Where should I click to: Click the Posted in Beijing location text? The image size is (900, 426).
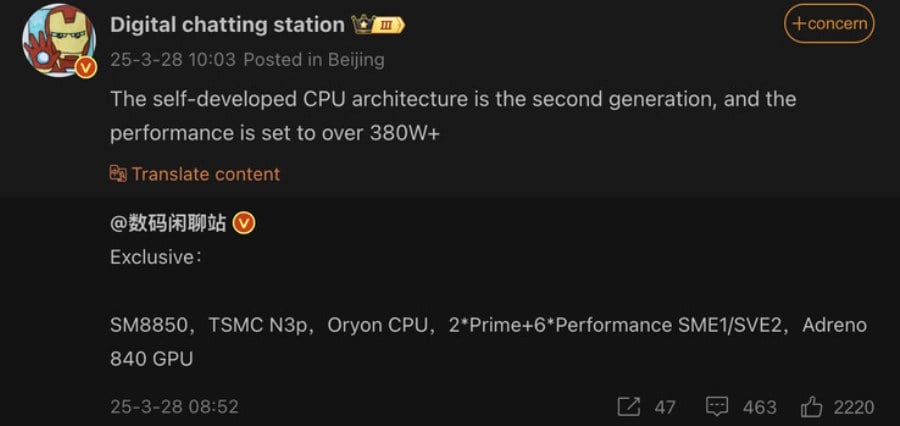[314, 60]
